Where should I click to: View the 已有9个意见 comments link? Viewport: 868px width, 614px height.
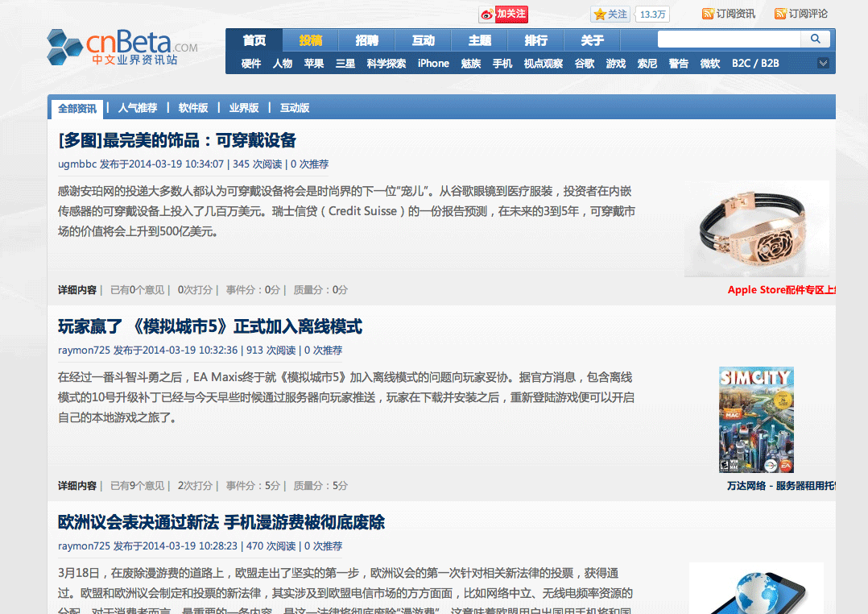coord(136,485)
